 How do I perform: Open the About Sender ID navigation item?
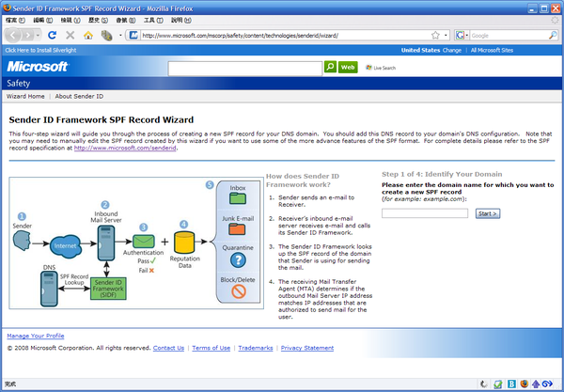[x=79, y=96]
